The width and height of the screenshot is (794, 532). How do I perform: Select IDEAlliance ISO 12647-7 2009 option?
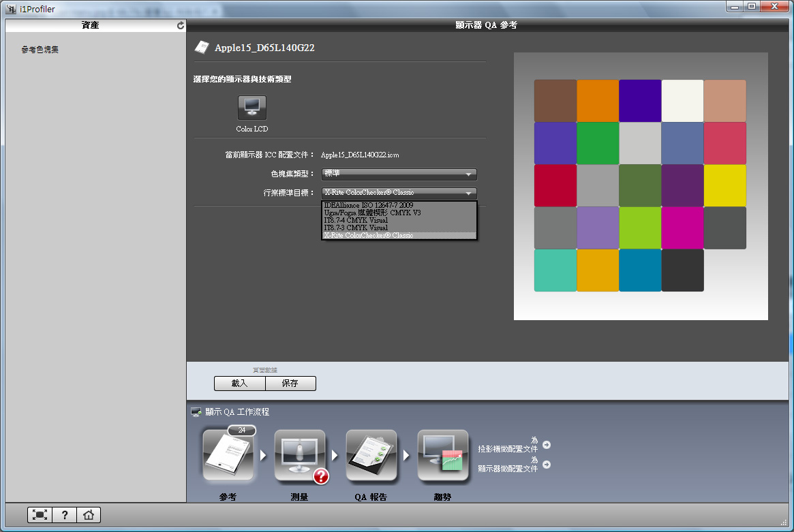coord(368,205)
